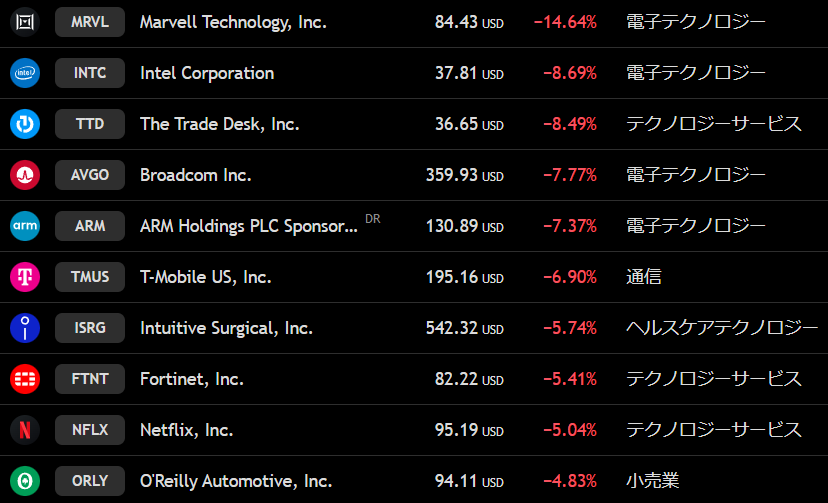The image size is (828, 503).
Task: Open the Intel Corporation company link
Action: (x=207, y=73)
